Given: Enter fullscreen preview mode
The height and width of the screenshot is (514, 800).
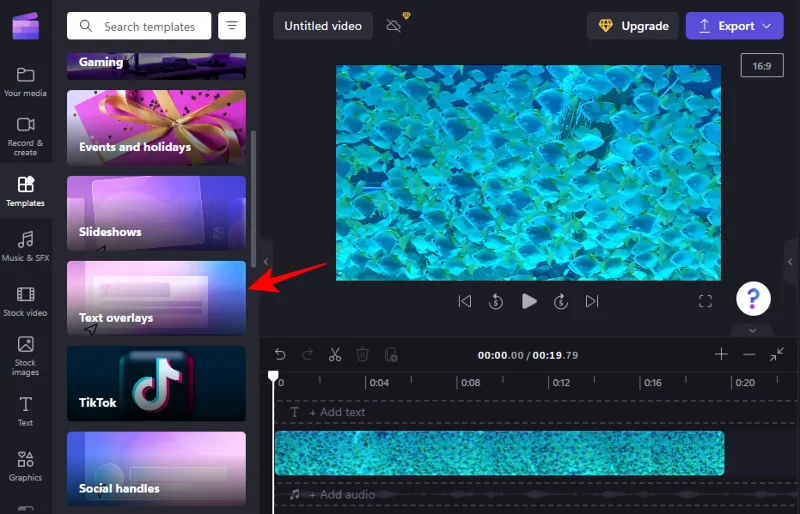Looking at the screenshot, I should pos(705,302).
